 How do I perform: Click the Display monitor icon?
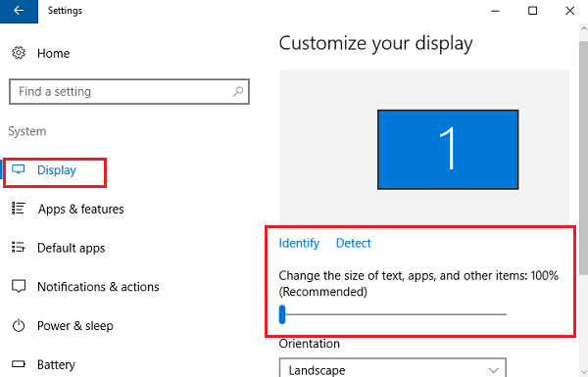coord(18,169)
